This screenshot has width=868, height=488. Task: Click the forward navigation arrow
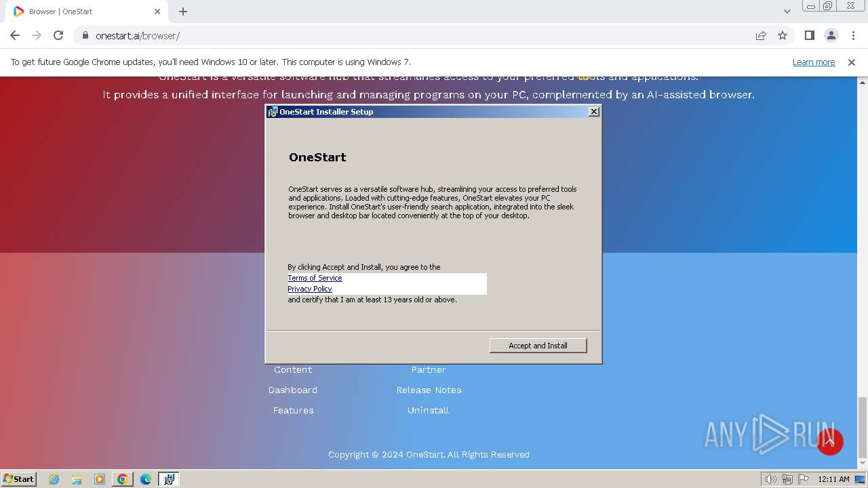click(x=37, y=35)
